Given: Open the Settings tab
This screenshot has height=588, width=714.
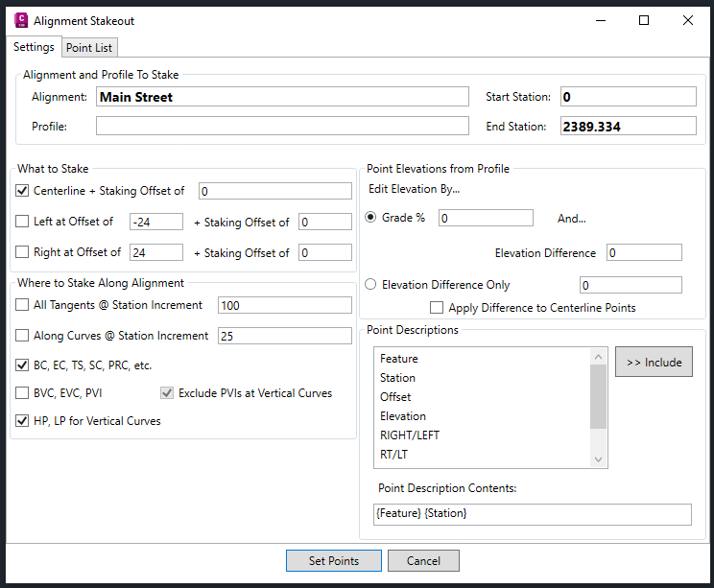Looking at the screenshot, I should point(34,47).
